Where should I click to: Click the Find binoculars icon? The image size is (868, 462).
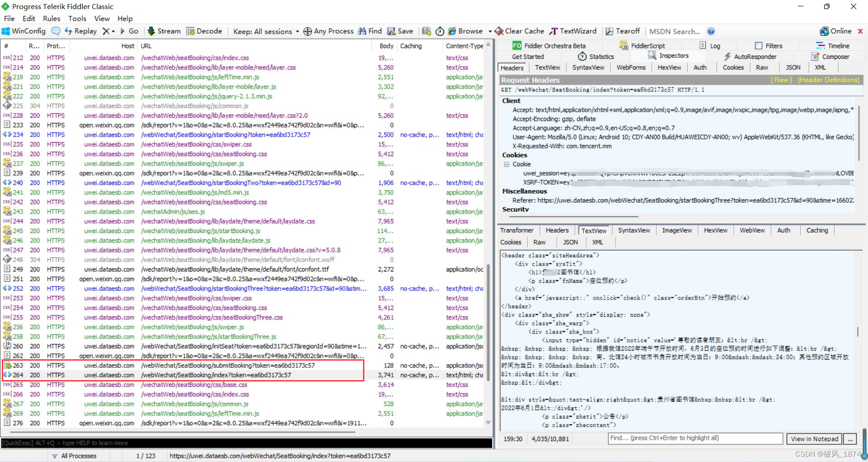(362, 31)
